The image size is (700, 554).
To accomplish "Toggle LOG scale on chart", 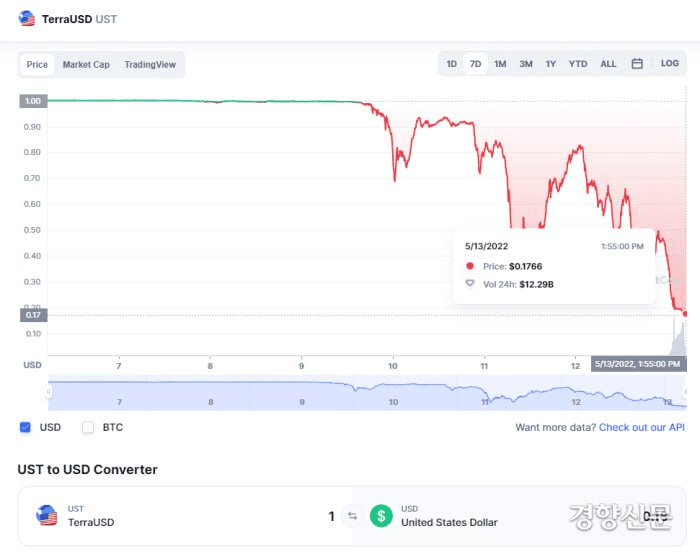I will (670, 63).
